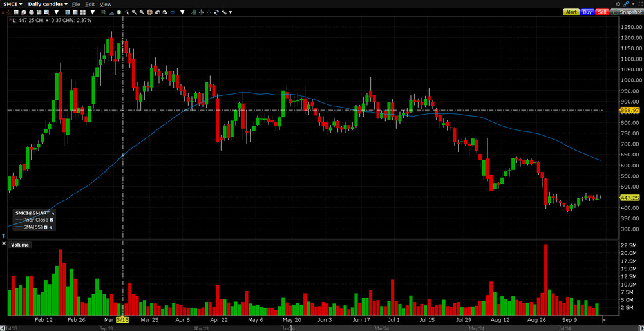Click the SMA(55) edit wrench icon

click(50, 227)
